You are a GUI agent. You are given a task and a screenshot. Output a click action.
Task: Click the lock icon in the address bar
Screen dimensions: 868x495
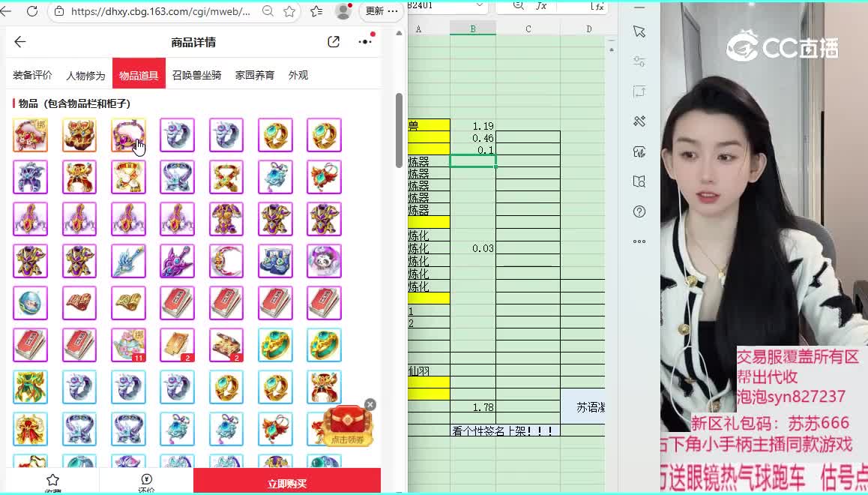[x=58, y=11]
